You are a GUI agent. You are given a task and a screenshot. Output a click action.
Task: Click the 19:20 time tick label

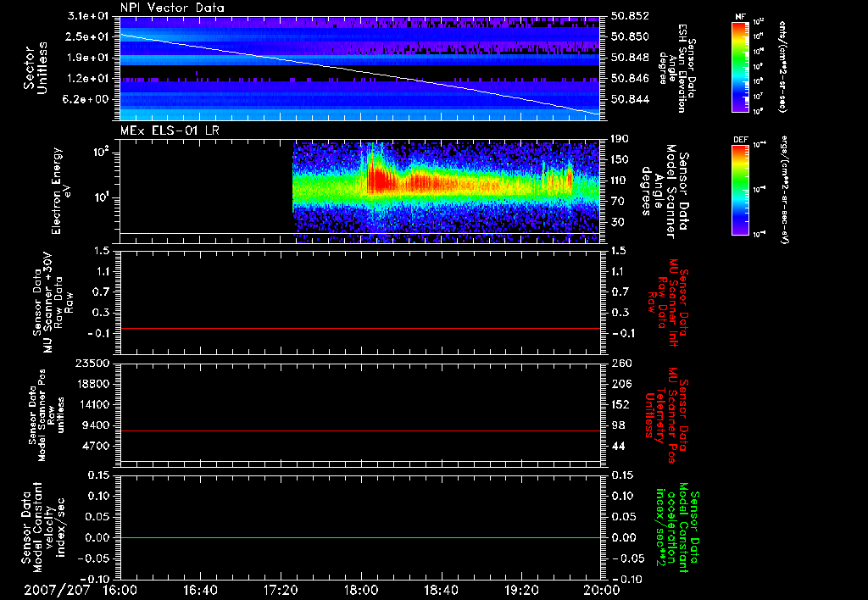521,590
